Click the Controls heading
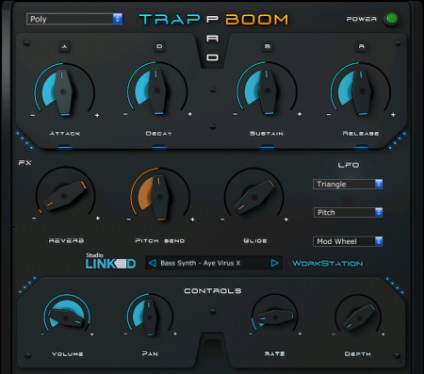 (213, 291)
